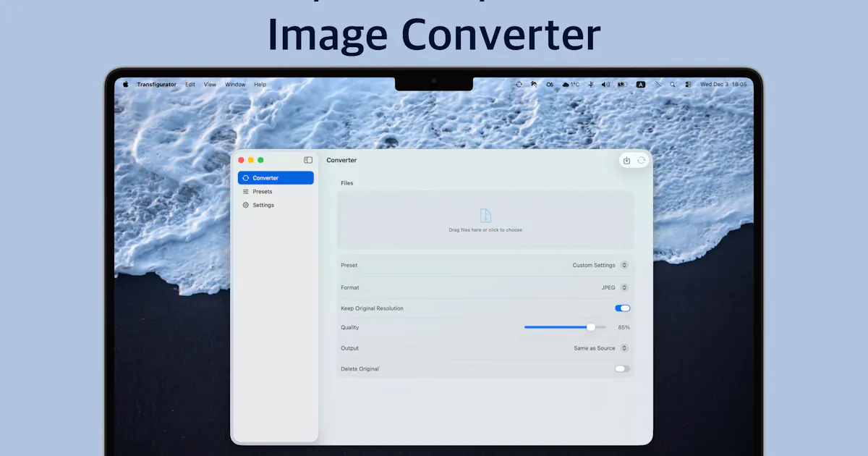Screen dimensions: 868x456
Task: Click the Quality label
Action: pos(350,328)
